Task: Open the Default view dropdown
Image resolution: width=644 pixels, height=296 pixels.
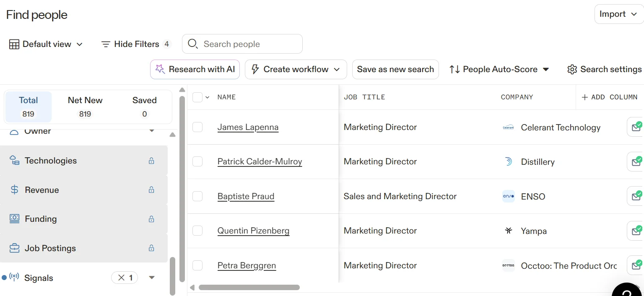Action: [x=46, y=44]
